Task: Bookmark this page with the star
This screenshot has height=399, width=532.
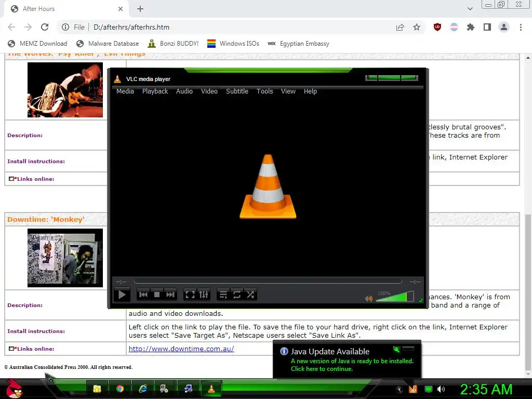Action: (417, 27)
